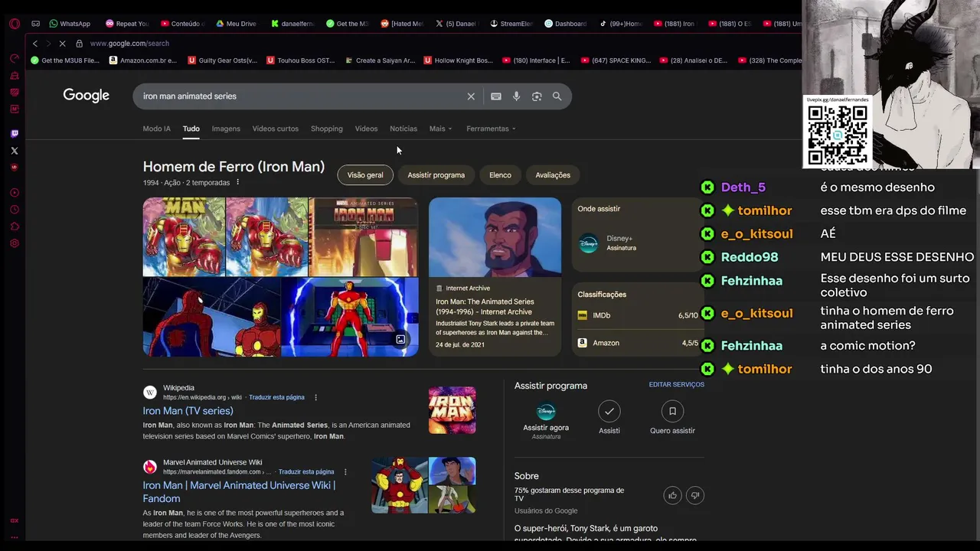The width and height of the screenshot is (980, 551).
Task: Open the History clock sidebar icon
Action: (14, 210)
